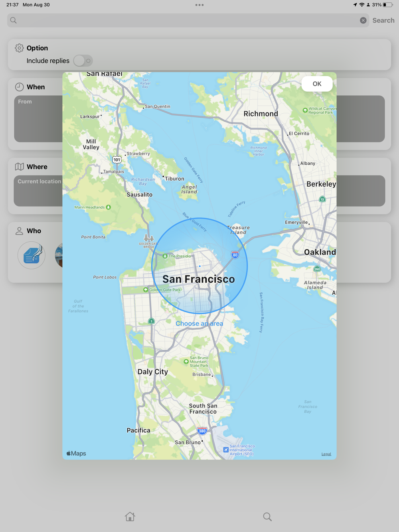The image size is (399, 532).
Task: Tap the Brisbane label on map
Action: click(201, 374)
